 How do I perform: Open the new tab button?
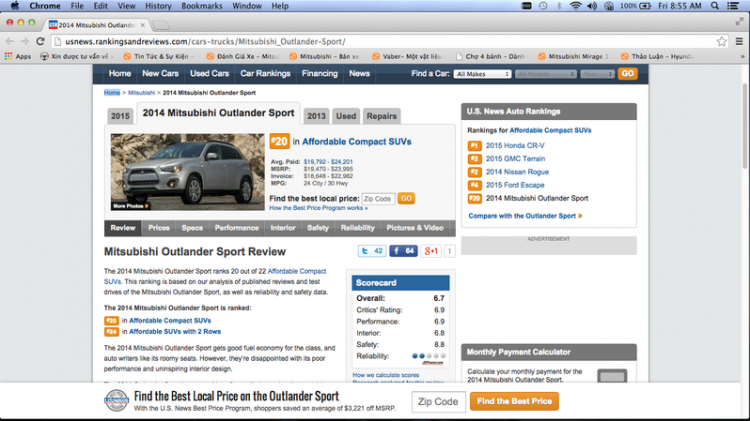(x=161, y=25)
